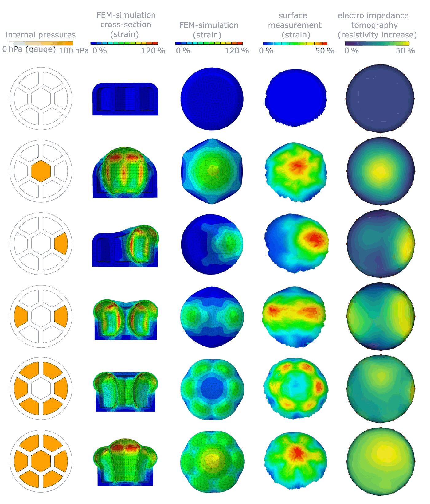
Task: Pick the all-blue surface measurement image
Action: [x=295, y=98]
